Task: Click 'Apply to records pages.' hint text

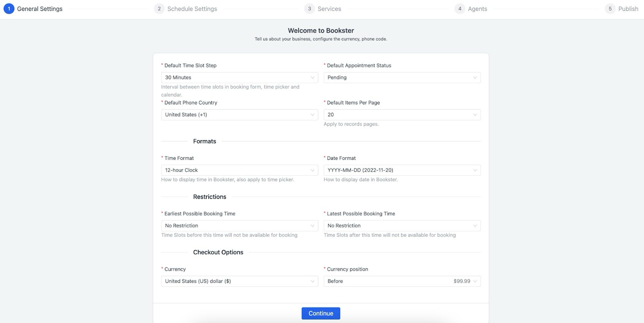Action: point(351,124)
